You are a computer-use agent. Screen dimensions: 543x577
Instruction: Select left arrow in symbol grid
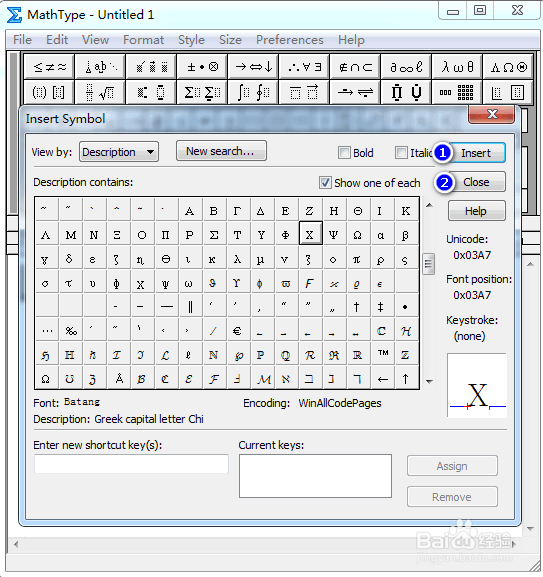[x=383, y=378]
